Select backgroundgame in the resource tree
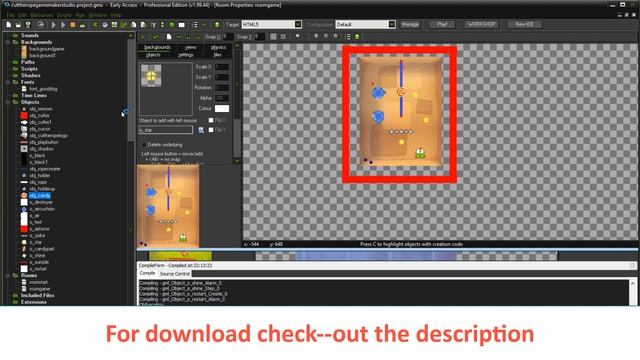 pos(47,49)
